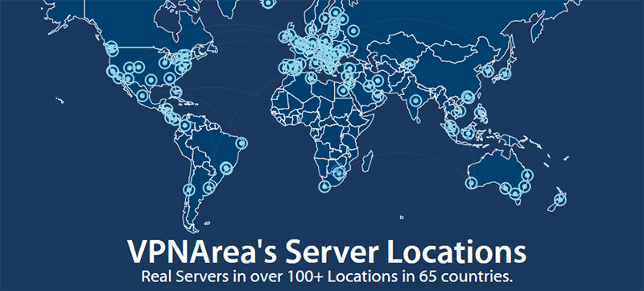Select the India server marker
644x291 pixels.
click(415, 99)
